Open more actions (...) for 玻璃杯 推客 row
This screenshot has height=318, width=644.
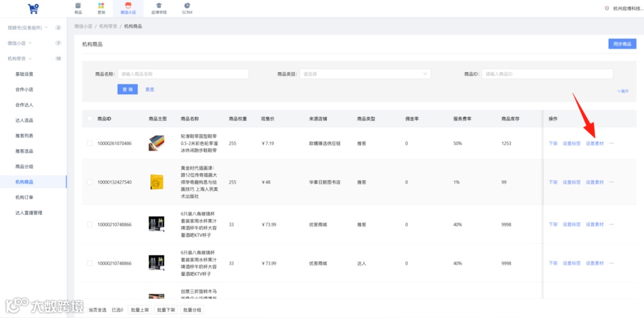pyautogui.click(x=611, y=224)
